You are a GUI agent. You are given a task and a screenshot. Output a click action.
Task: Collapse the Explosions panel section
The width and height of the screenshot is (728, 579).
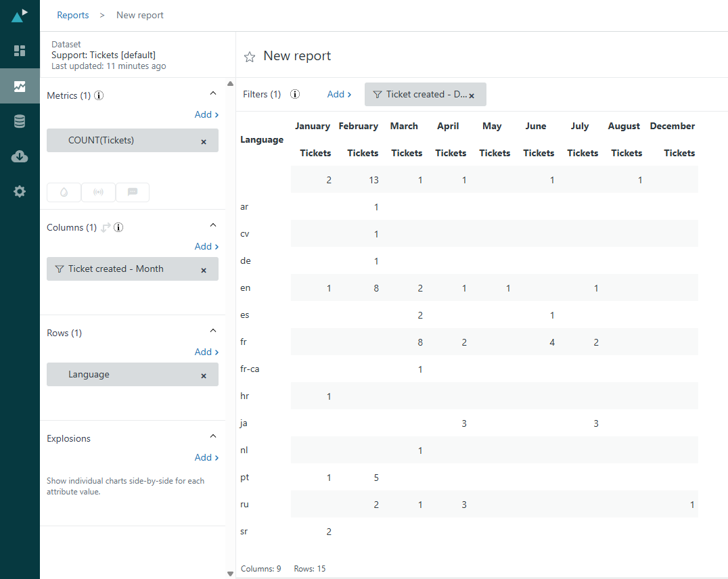pyautogui.click(x=213, y=436)
